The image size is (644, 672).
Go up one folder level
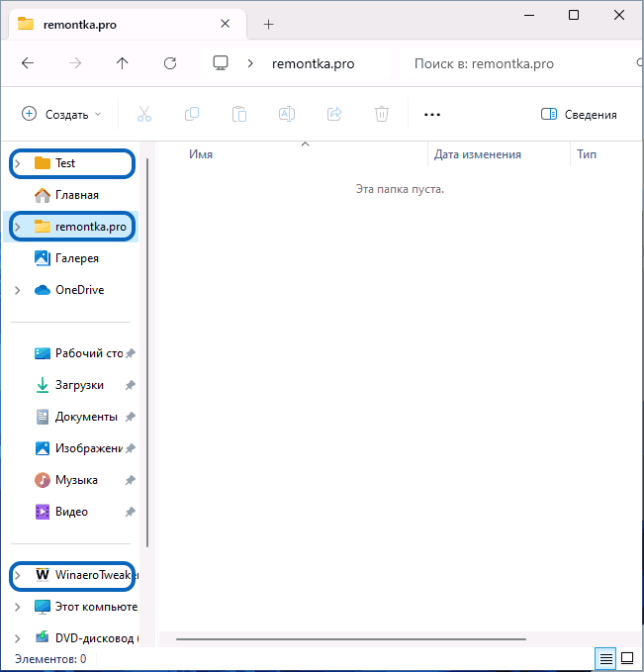point(122,63)
